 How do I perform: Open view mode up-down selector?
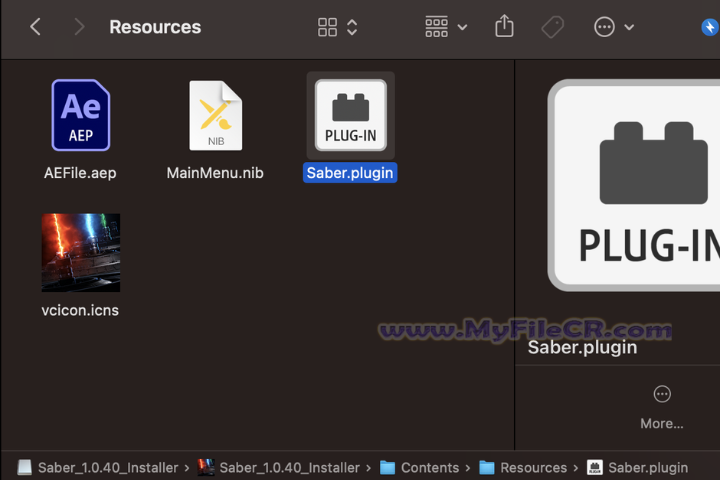tap(352, 27)
